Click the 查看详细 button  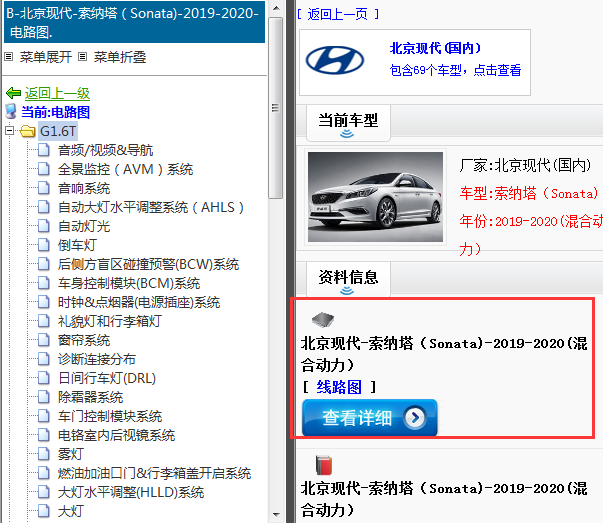click(370, 418)
